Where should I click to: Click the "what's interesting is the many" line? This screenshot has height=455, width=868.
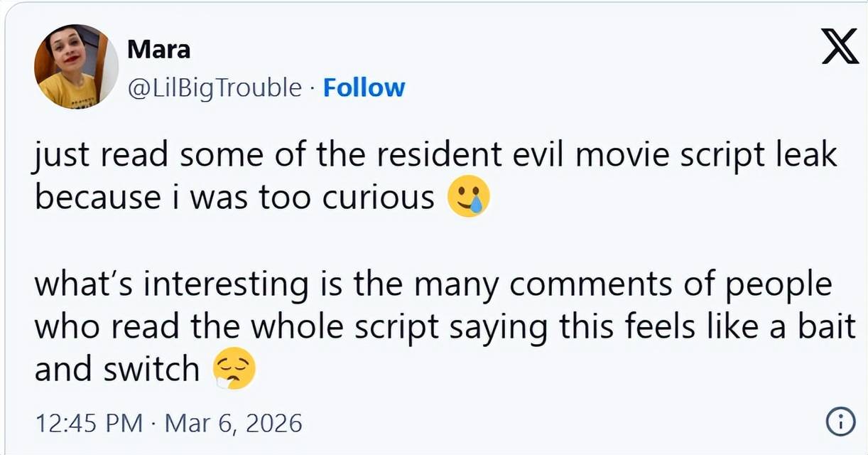[433, 285]
